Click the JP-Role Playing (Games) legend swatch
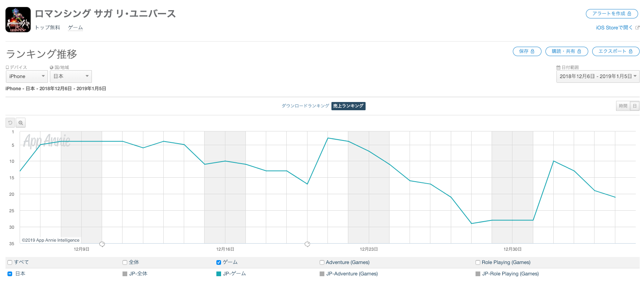644x286 pixels. pyautogui.click(x=478, y=274)
